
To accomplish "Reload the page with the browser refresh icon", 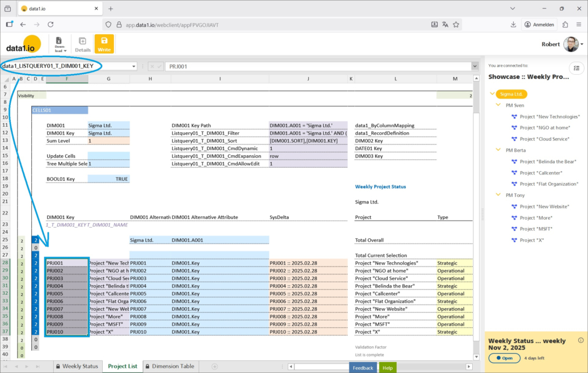I will click(x=50, y=25).
